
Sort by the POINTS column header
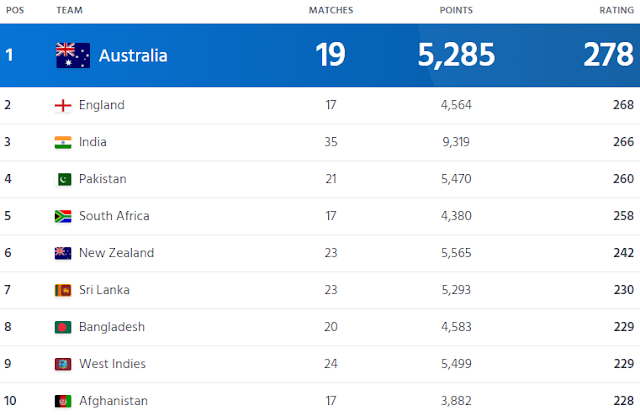456,10
